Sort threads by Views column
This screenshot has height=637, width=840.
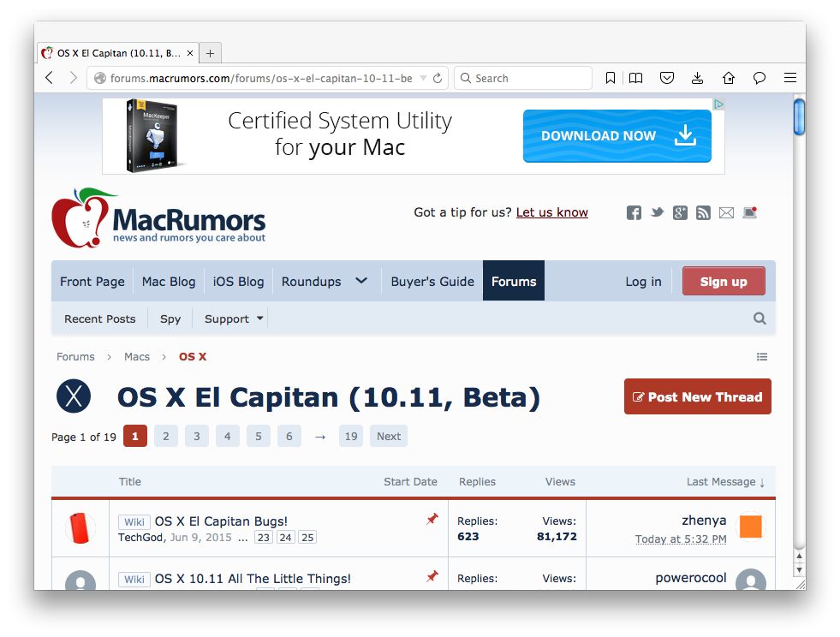560,482
